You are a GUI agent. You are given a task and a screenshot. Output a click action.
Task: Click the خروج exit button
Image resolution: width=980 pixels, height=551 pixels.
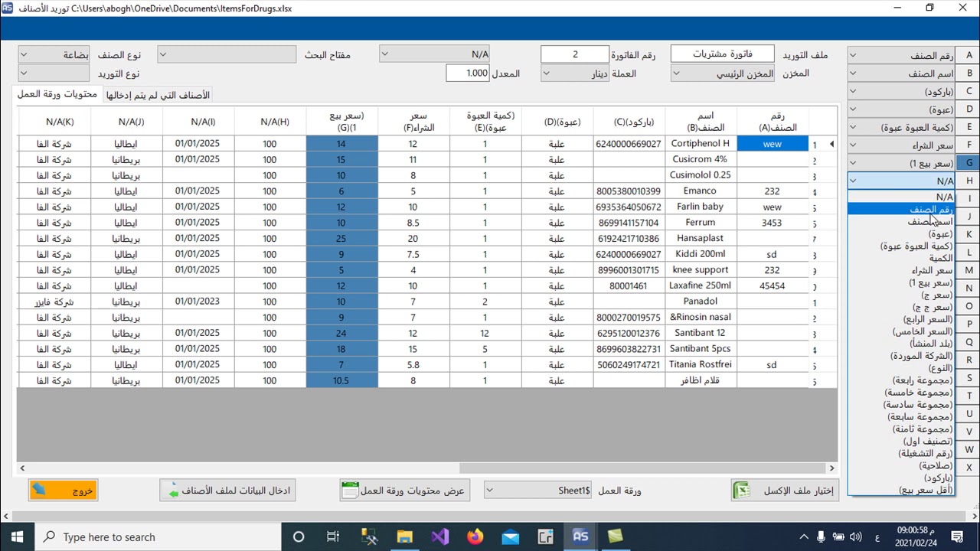pos(63,491)
